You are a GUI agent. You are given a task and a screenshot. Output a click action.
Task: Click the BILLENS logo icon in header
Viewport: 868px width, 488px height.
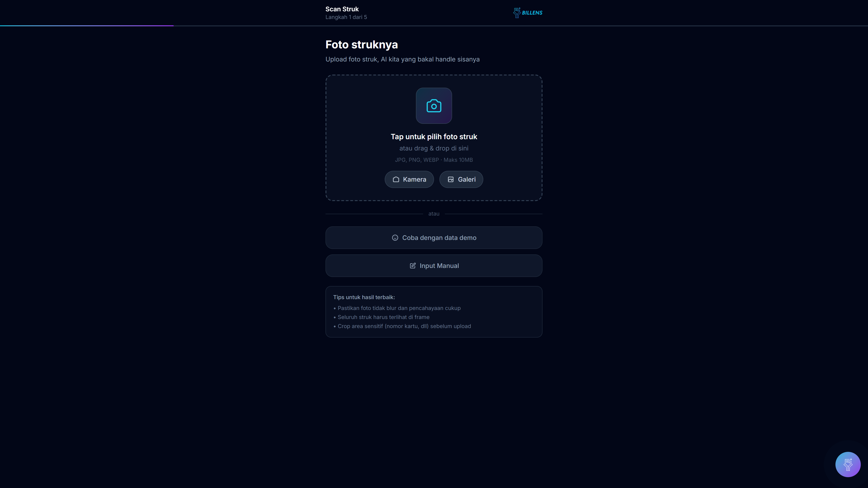click(517, 13)
